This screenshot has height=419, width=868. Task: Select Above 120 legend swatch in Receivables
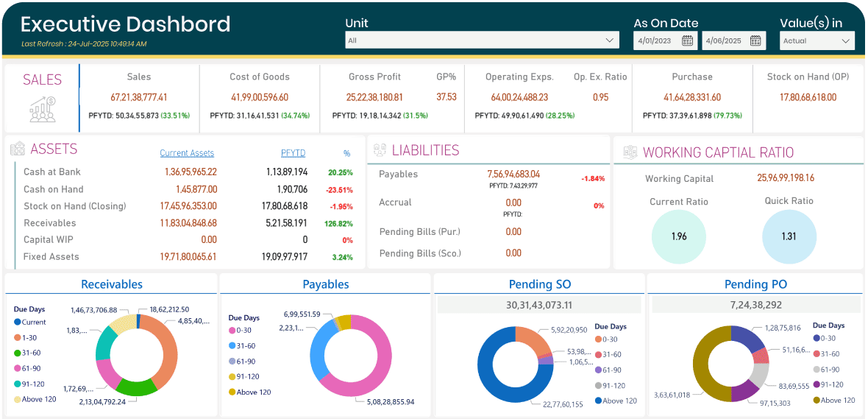17,399
